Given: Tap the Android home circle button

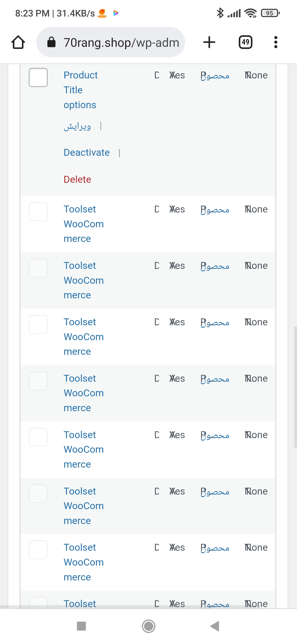Looking at the screenshot, I should [148, 626].
